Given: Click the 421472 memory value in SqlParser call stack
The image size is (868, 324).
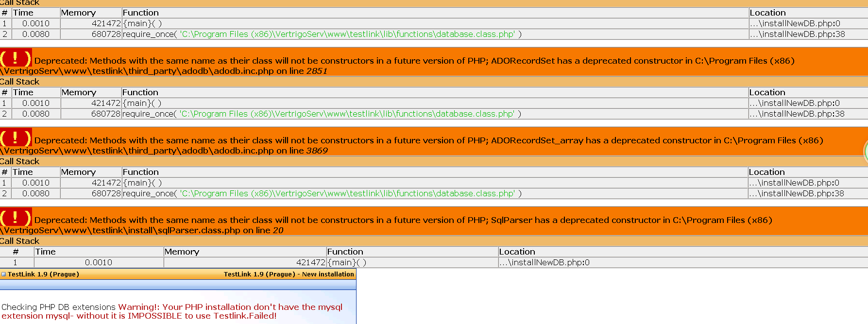Looking at the screenshot, I should [311, 262].
